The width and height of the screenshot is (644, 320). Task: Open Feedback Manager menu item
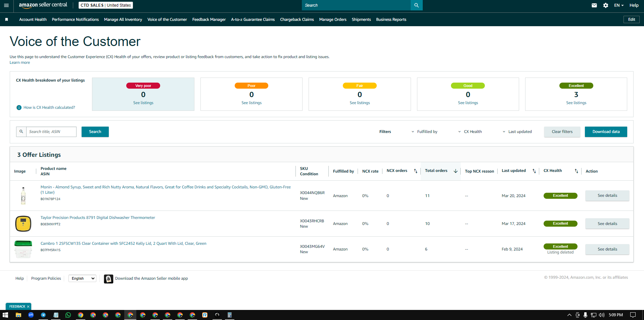coord(209,19)
